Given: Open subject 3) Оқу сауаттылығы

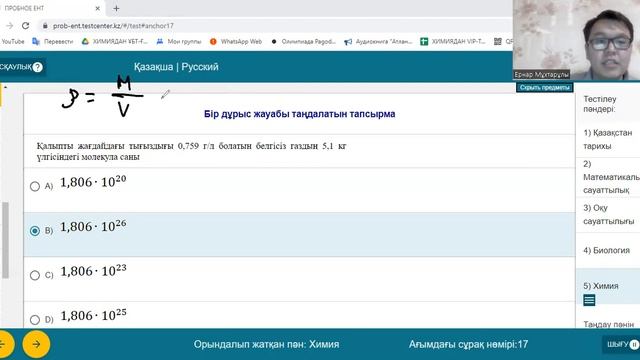Looking at the screenshot, I should point(608,215).
